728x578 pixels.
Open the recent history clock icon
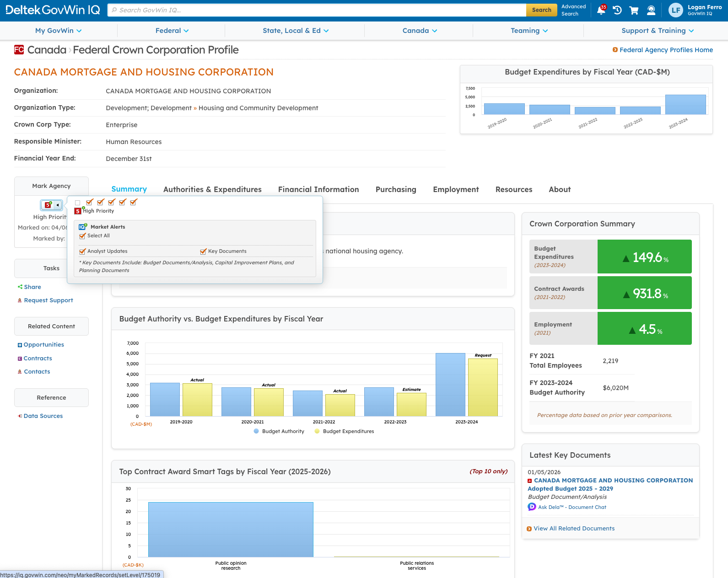click(617, 10)
